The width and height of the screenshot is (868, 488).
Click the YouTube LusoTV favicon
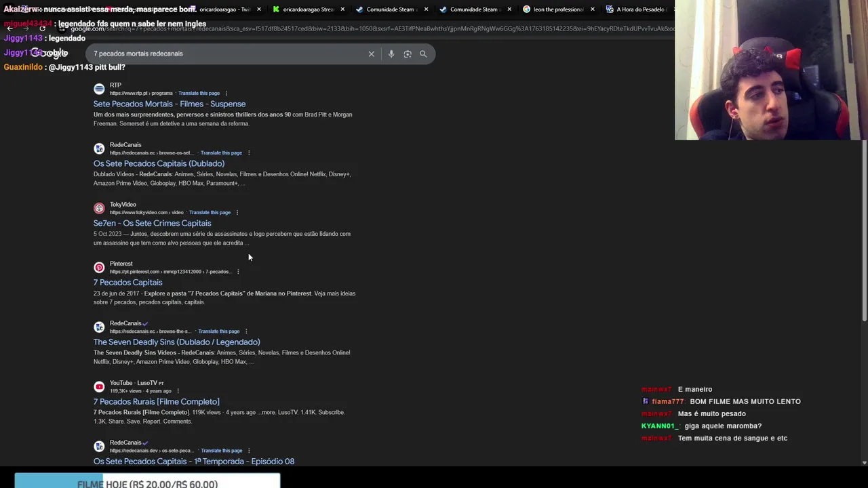[x=99, y=387]
